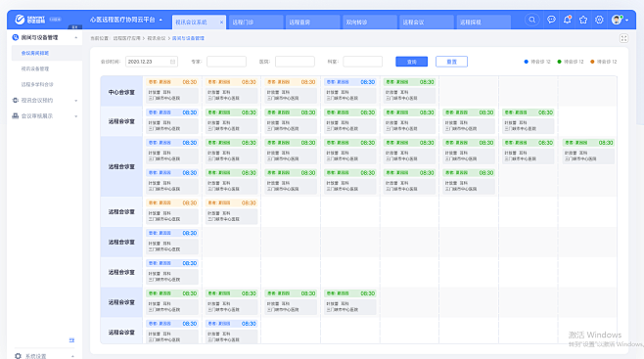This screenshot has height=359, width=644.
Task: Toggle the fullscreen icon below the header
Action: [623, 38]
